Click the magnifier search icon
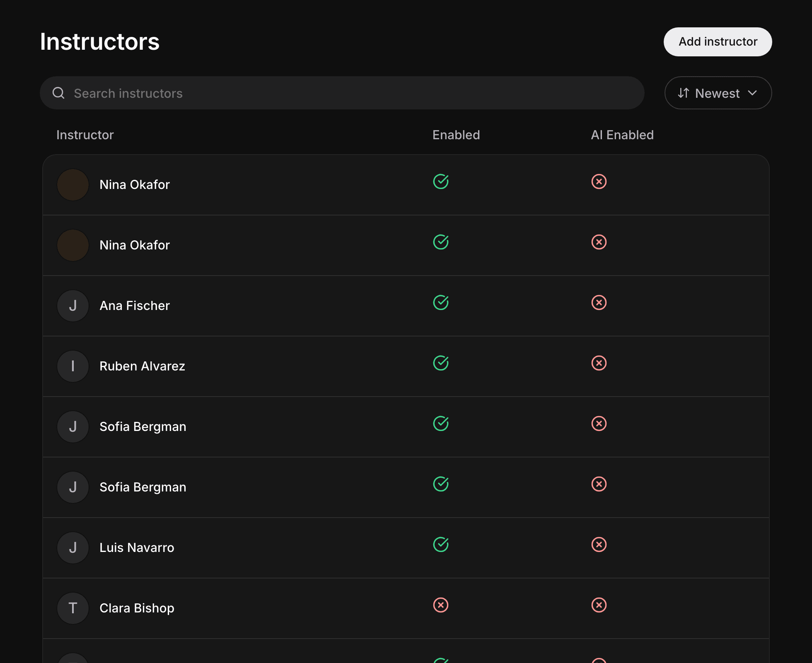This screenshot has height=663, width=812. click(x=58, y=93)
